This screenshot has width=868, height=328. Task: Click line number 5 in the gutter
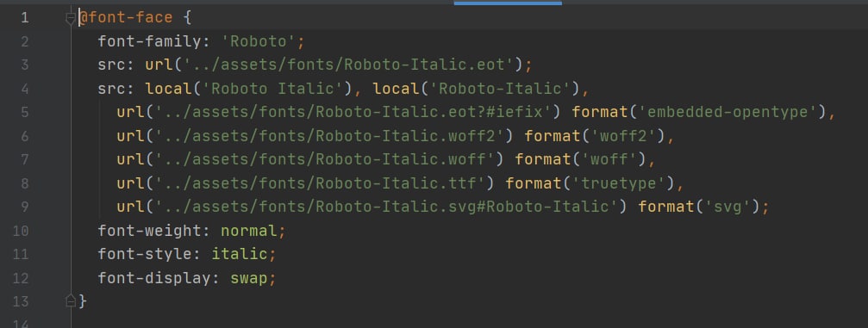25,112
